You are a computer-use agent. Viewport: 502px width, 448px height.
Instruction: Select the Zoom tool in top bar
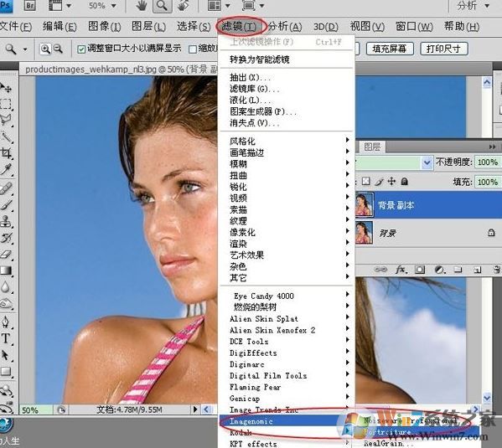162,6
